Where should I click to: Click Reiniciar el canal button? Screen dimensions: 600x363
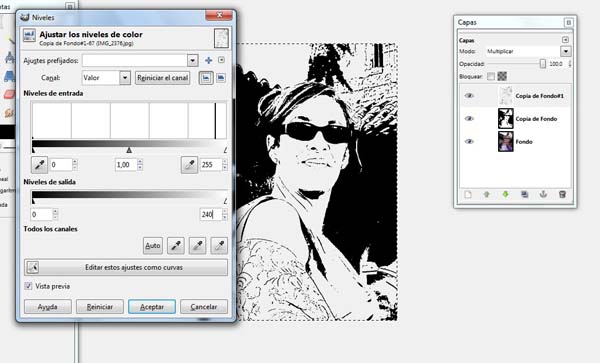[x=163, y=78]
